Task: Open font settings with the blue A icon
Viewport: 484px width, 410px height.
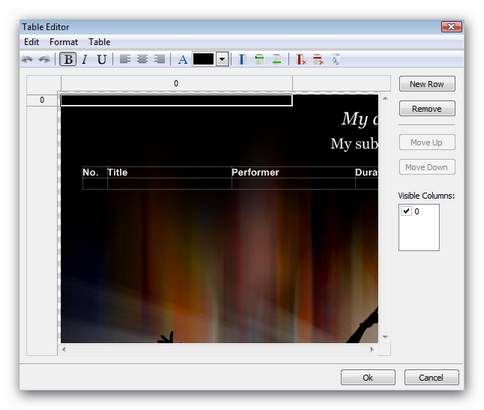Action: [x=183, y=60]
